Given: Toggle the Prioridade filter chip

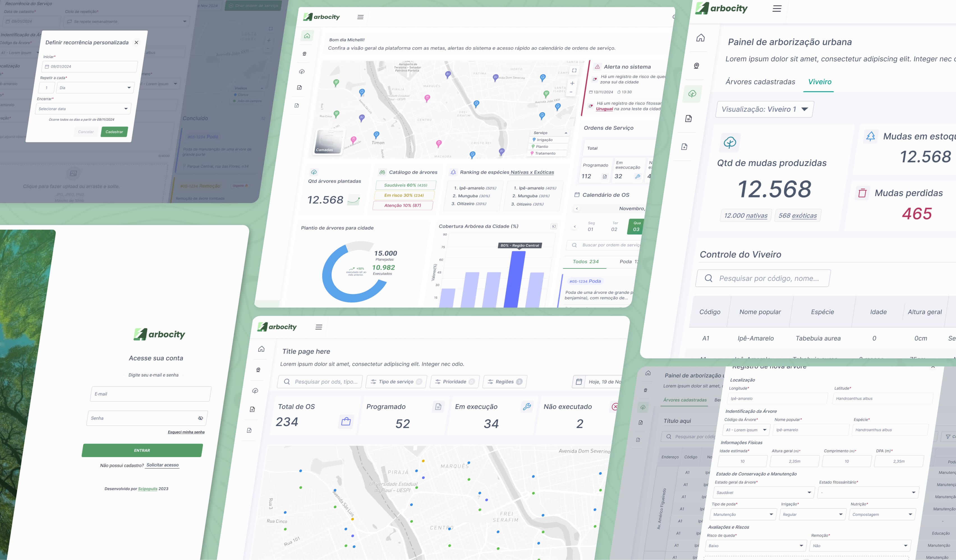Looking at the screenshot, I should (x=454, y=382).
